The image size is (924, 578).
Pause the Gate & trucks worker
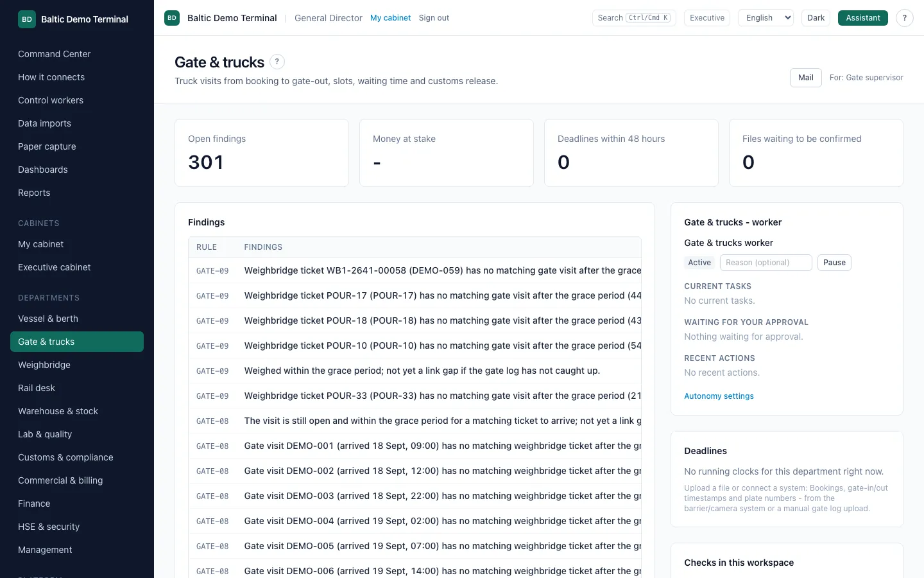(834, 263)
